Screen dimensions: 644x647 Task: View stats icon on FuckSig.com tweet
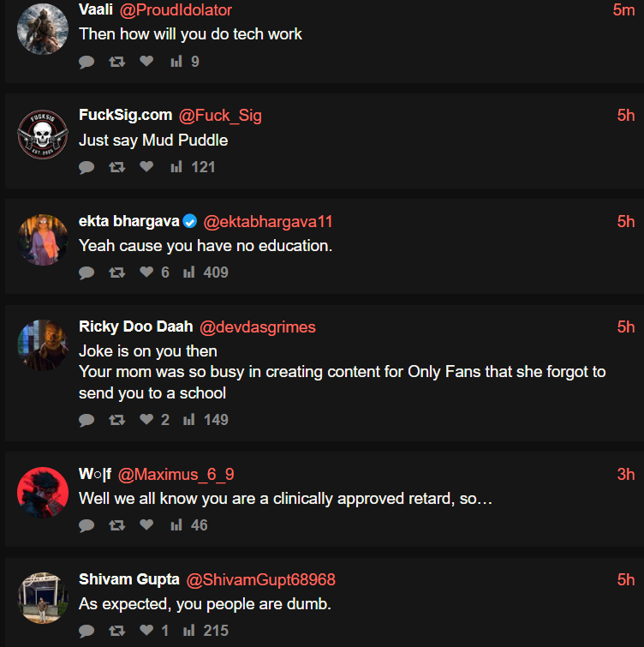(x=176, y=167)
